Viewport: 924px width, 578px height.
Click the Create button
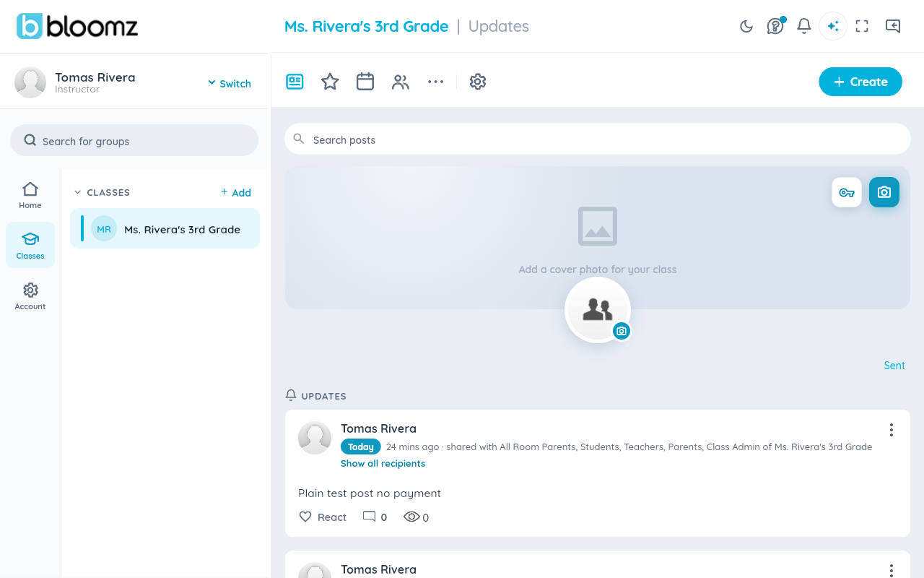[860, 82]
